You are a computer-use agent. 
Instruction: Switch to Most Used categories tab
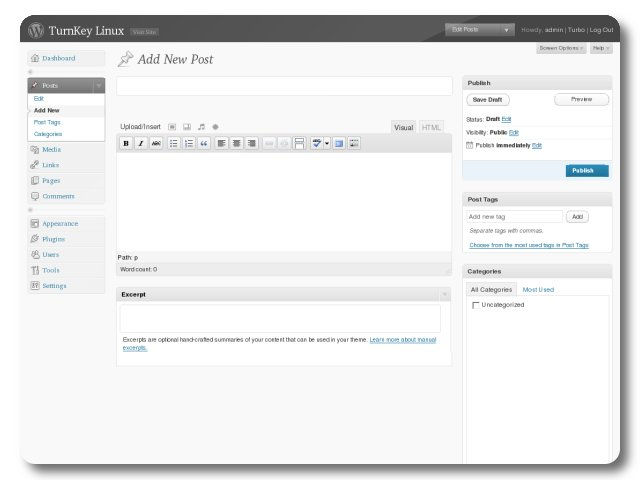tap(538, 290)
